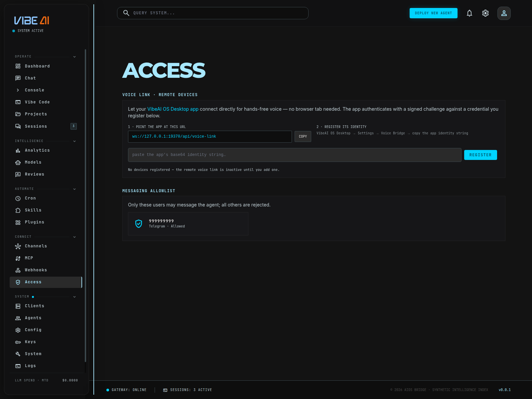Image resolution: width=532 pixels, height=399 pixels.
Task: Click the sidebar vertical scrollbar
Action: pyautogui.click(x=85, y=205)
